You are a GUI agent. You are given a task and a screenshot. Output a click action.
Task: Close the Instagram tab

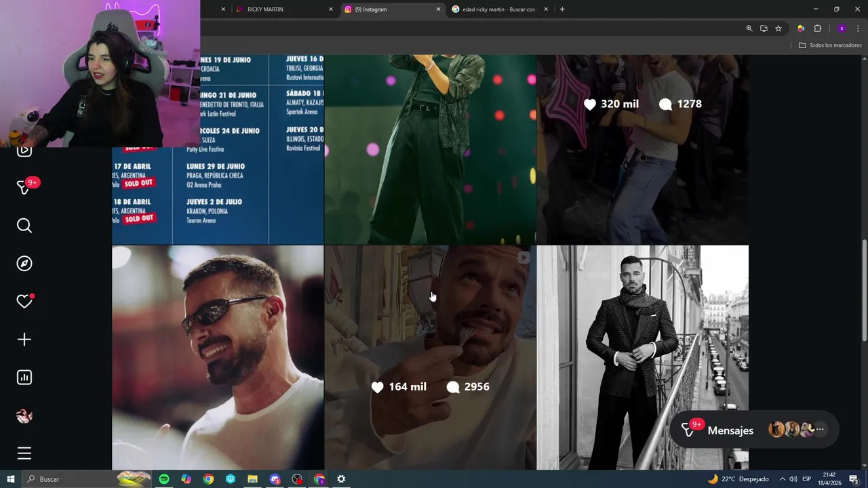point(438,9)
